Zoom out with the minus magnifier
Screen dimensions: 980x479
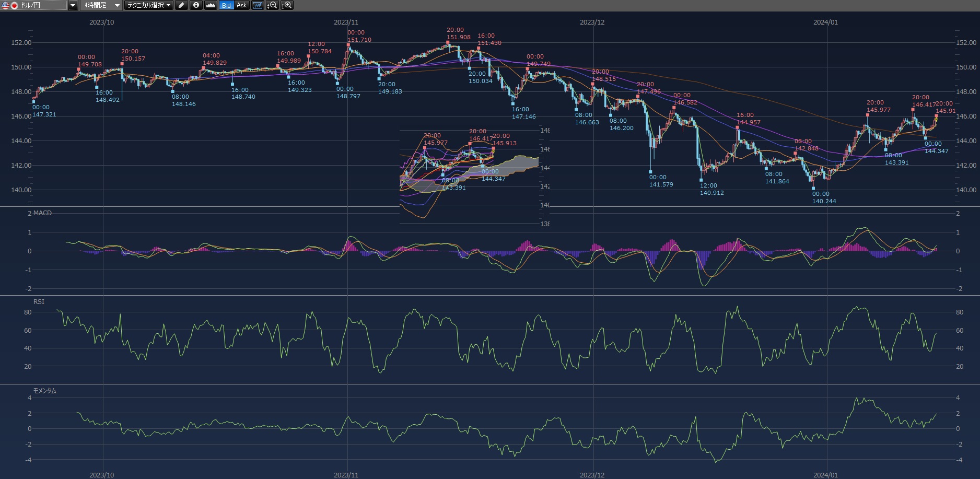point(272,5)
